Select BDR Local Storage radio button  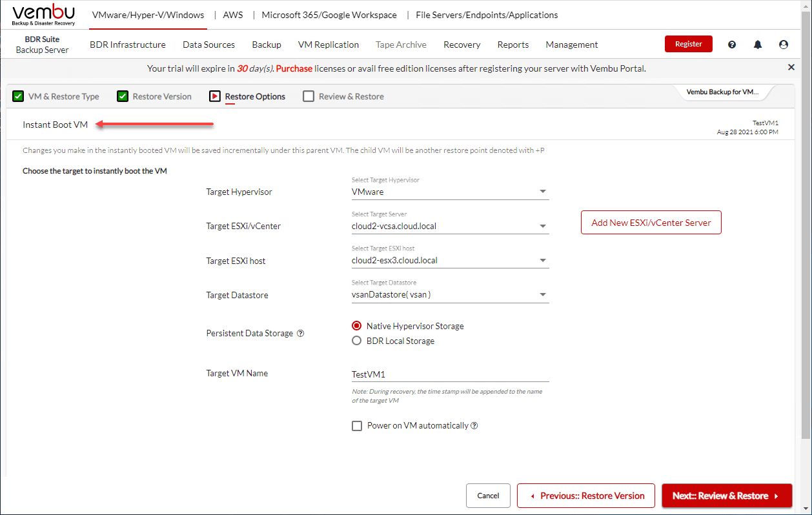coord(357,341)
